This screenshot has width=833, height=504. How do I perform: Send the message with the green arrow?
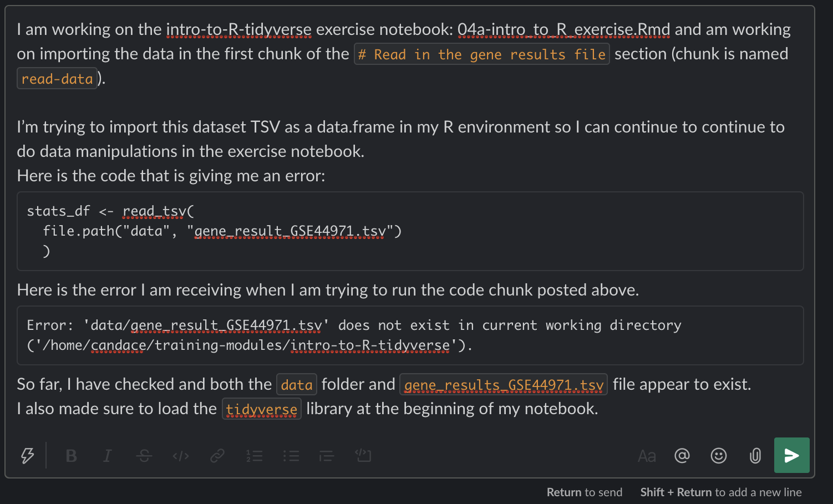tap(791, 455)
